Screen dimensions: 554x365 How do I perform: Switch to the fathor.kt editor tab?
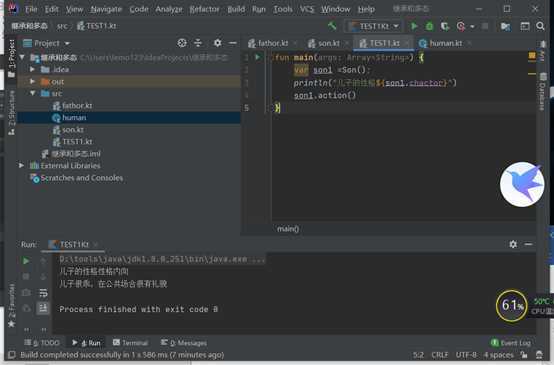(273, 43)
